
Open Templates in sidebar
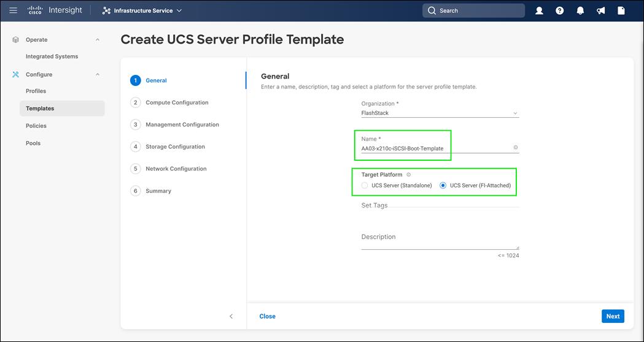(62, 109)
